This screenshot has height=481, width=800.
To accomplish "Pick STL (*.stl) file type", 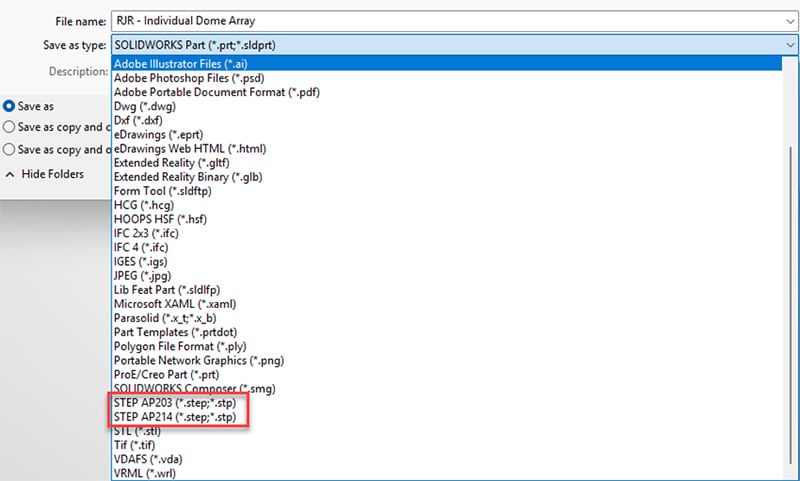I will 446,431.
